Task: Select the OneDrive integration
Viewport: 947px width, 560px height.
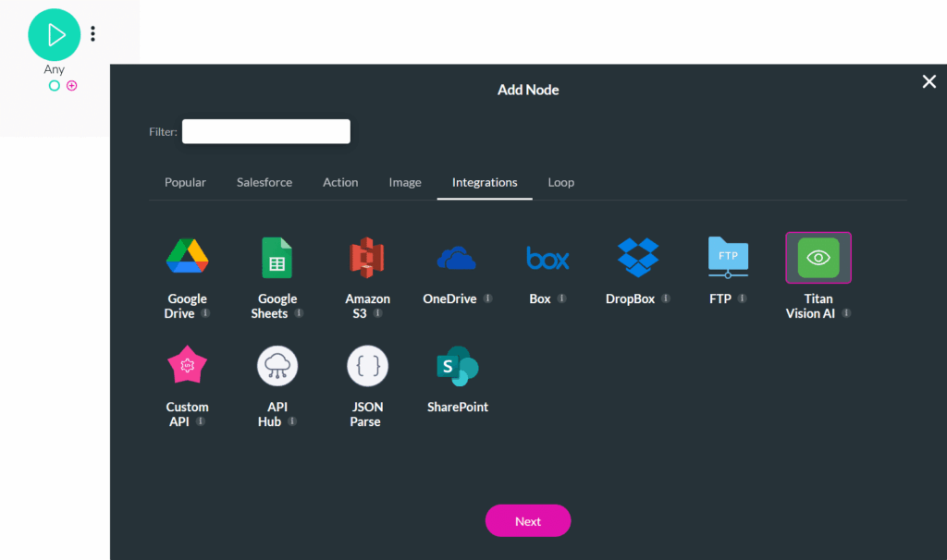Action: click(457, 257)
